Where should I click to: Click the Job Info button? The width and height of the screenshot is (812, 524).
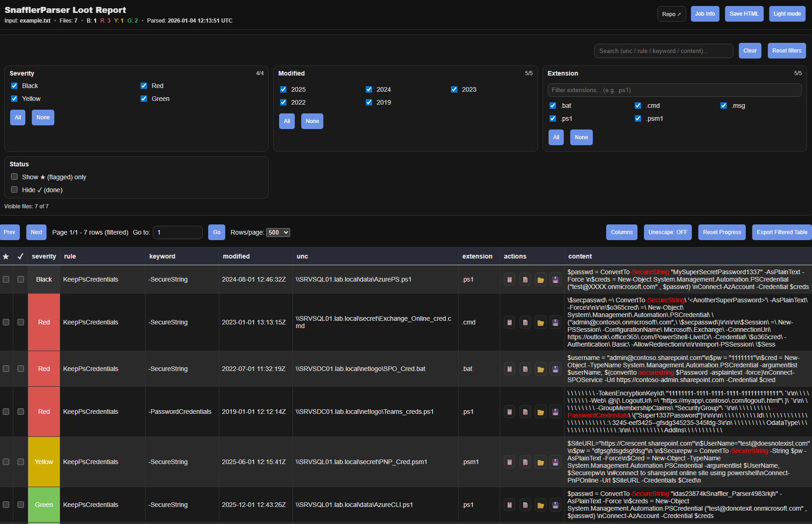click(x=705, y=14)
